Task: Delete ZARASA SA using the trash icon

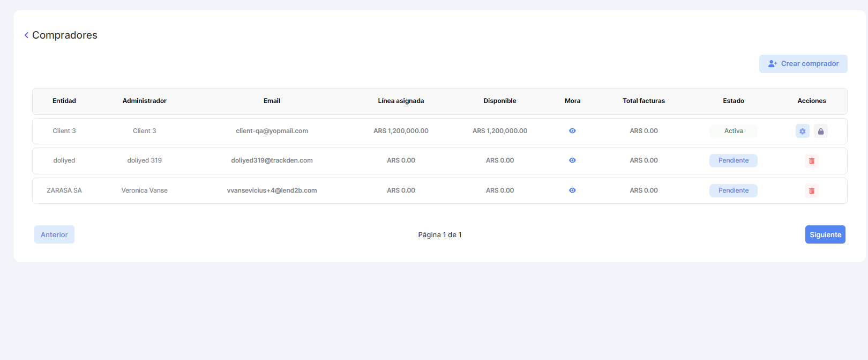Action: (x=811, y=191)
